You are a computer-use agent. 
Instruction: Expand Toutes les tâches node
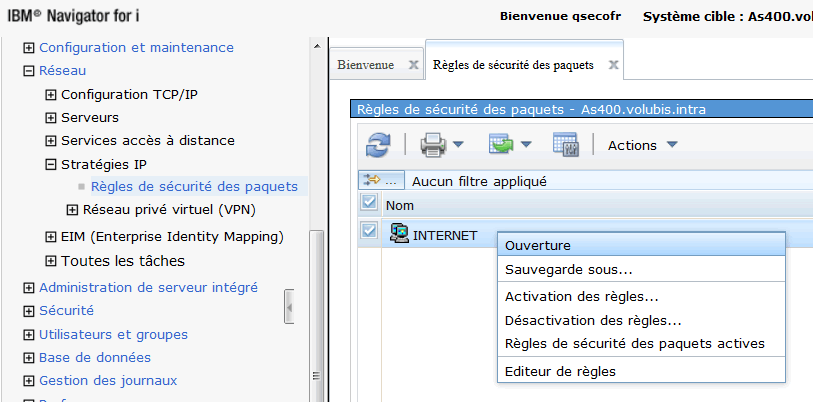click(x=51, y=261)
